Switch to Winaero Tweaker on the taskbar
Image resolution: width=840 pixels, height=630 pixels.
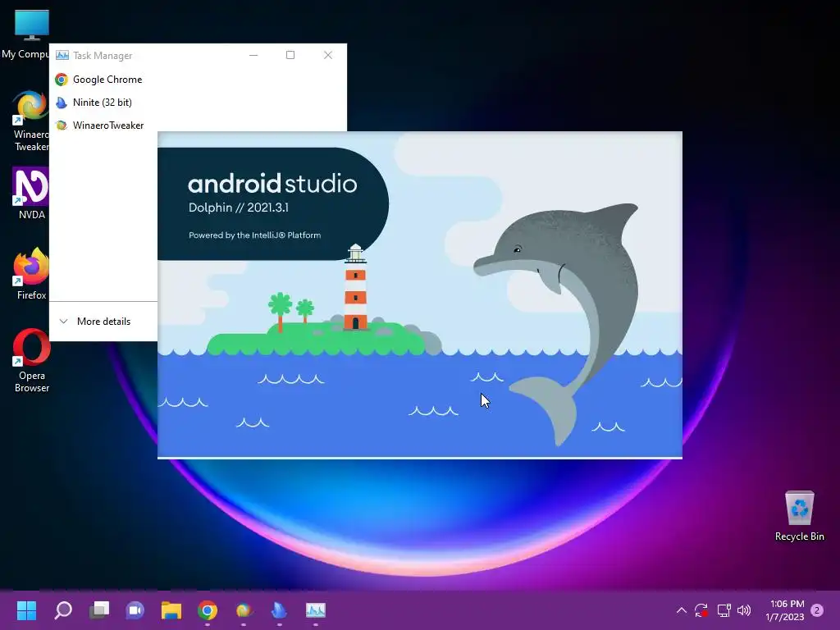coord(243,610)
